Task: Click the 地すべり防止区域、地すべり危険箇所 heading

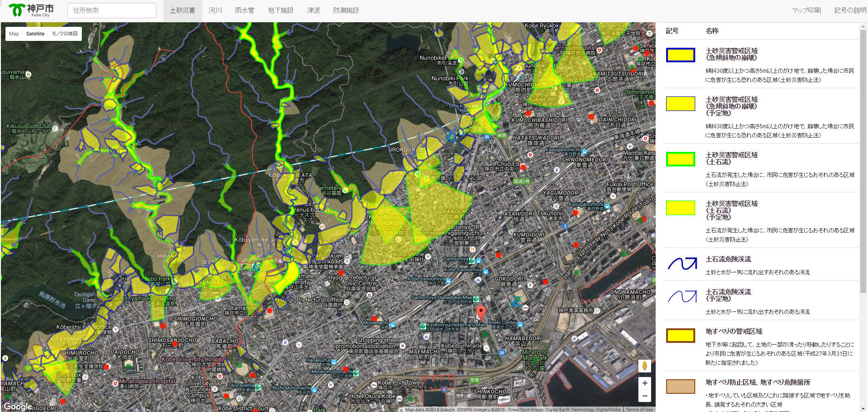Action: tap(758, 382)
